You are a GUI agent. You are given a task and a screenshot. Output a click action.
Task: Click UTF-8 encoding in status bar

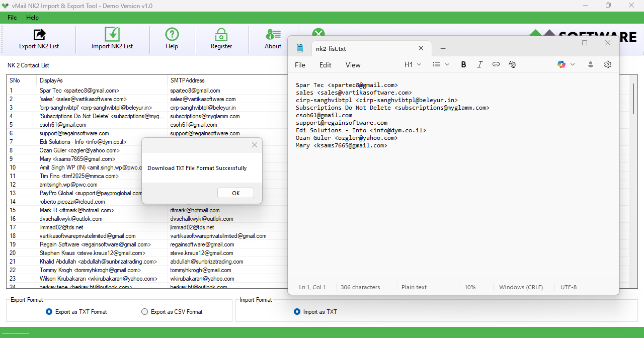(x=569, y=287)
